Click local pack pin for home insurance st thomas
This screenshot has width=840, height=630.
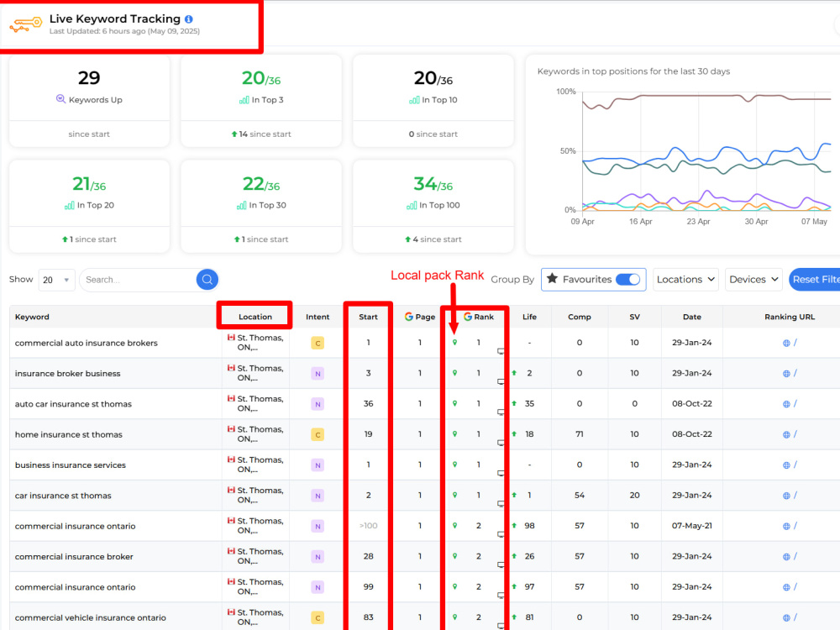coord(454,434)
